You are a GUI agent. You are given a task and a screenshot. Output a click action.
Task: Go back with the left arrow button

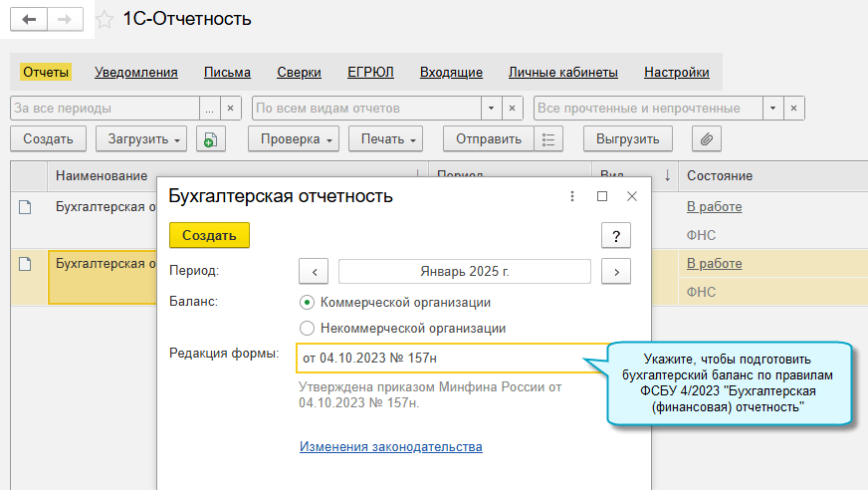(x=29, y=19)
